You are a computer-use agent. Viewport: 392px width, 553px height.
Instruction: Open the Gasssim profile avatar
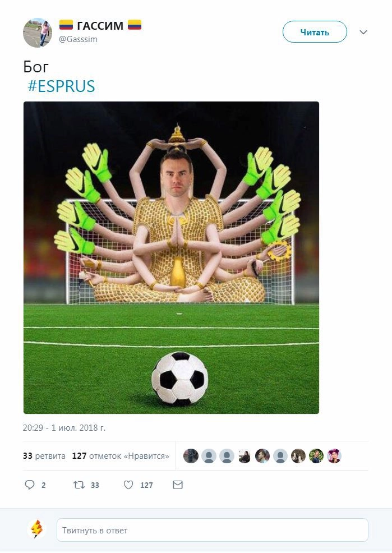38,33
